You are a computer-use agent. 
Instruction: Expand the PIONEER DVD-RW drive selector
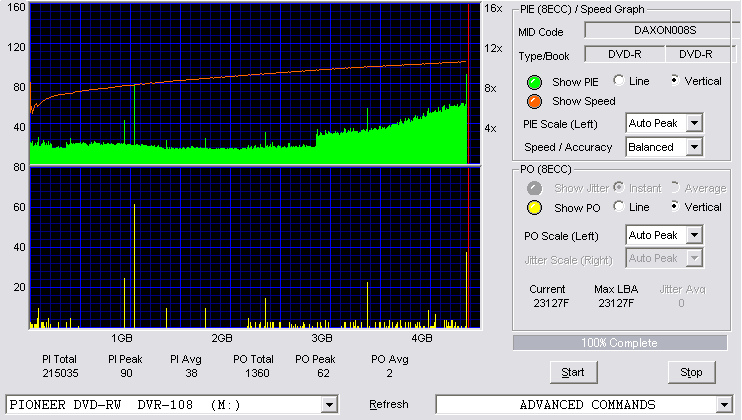coord(329,405)
